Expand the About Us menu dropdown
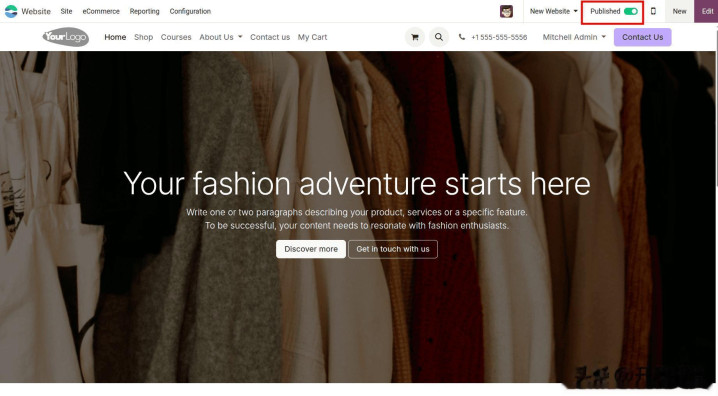This screenshot has width=718, height=396. click(221, 37)
